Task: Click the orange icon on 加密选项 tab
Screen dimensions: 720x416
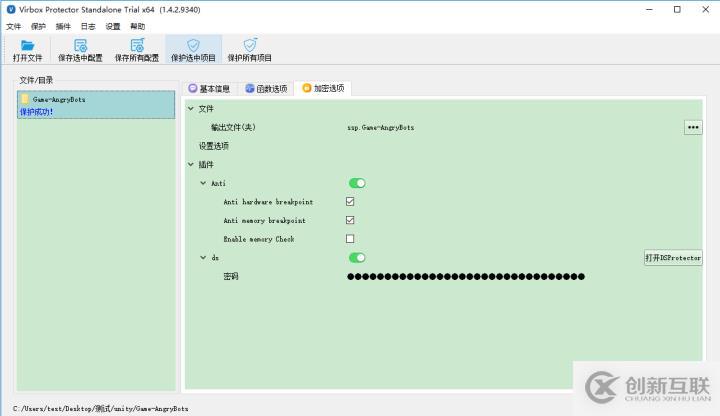Action: click(x=307, y=88)
